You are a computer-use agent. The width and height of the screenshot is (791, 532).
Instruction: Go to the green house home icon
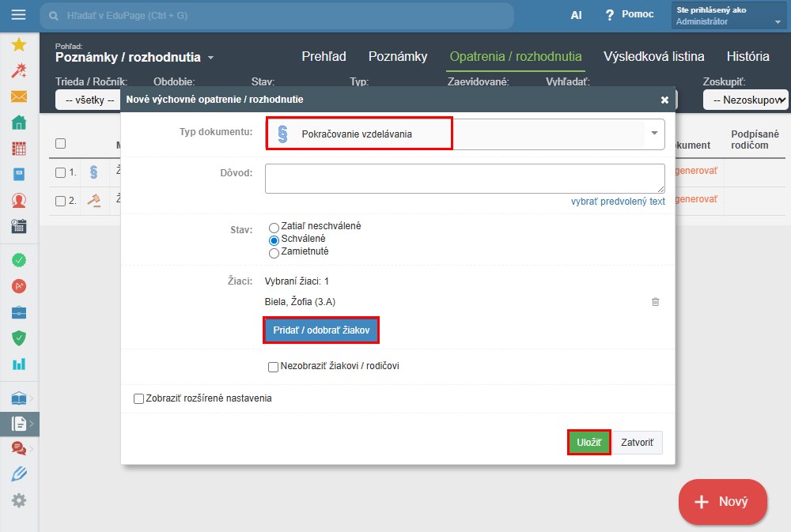[19, 122]
